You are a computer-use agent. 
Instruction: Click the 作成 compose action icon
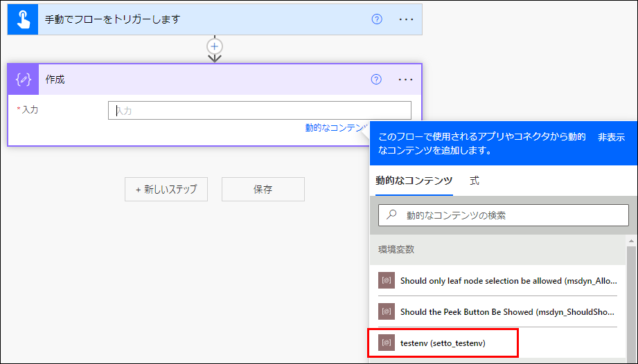click(x=23, y=79)
